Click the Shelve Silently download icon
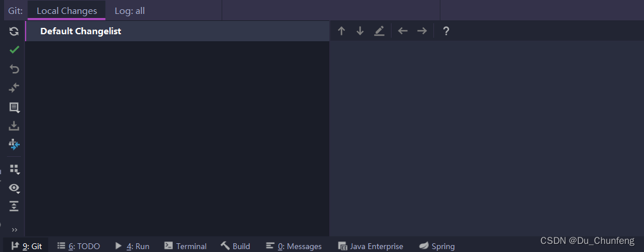The image size is (644, 252). 14,126
